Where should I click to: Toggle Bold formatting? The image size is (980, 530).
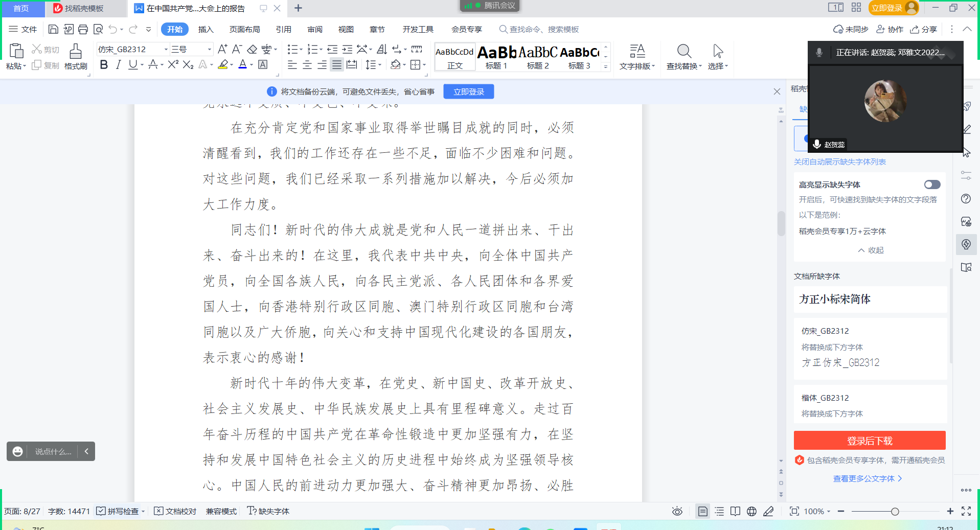[x=104, y=64]
